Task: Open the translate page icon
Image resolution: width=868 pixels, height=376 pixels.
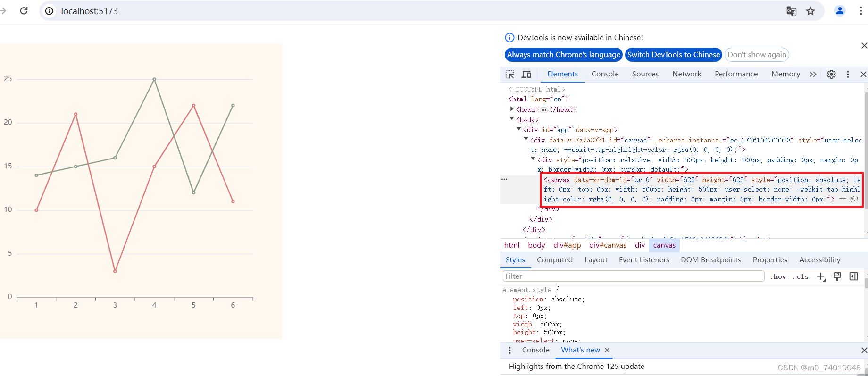Action: [791, 11]
